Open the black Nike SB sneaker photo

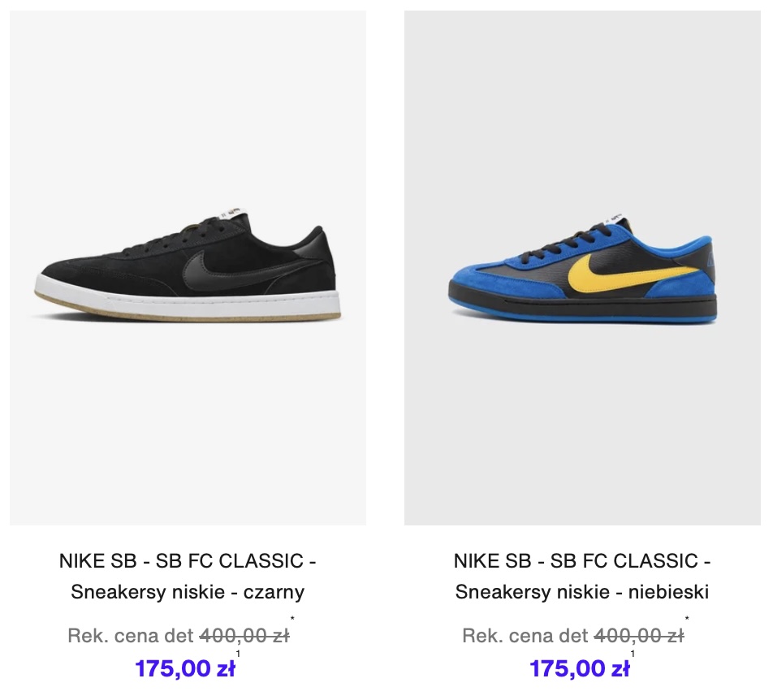(x=188, y=268)
